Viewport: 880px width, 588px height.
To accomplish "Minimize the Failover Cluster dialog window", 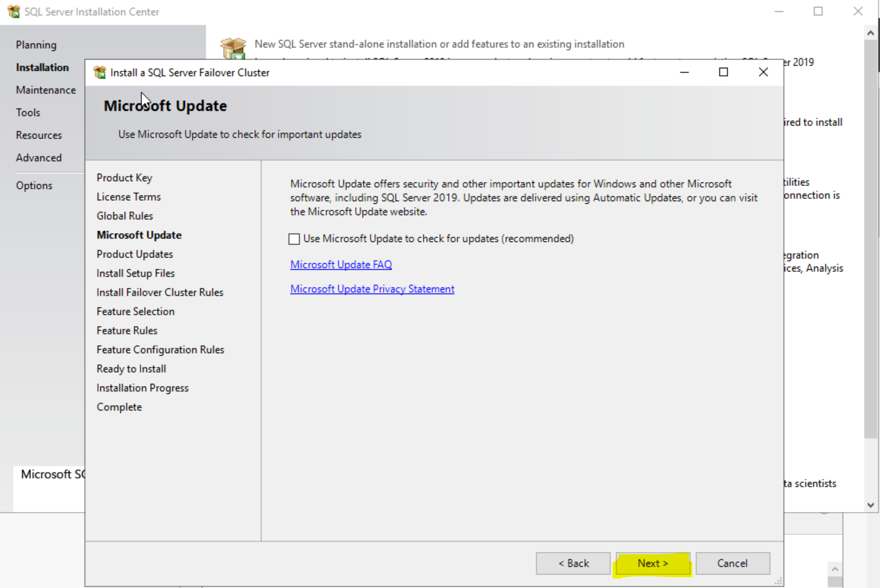I will 684,72.
